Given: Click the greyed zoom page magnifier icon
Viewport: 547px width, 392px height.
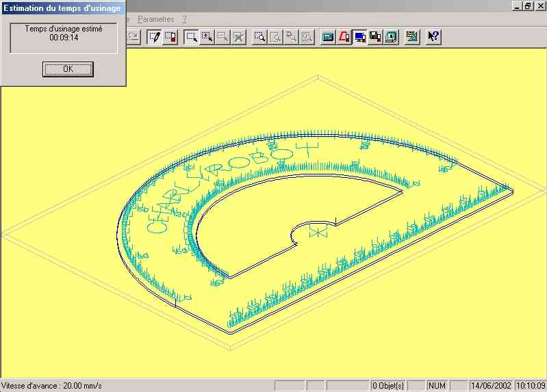Looking at the screenshot, I should tap(275, 37).
